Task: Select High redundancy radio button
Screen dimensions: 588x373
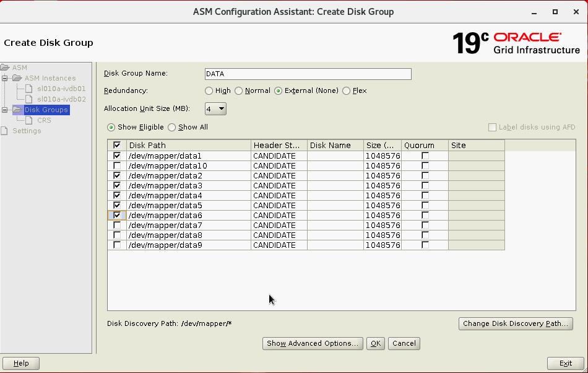Action: (x=209, y=91)
